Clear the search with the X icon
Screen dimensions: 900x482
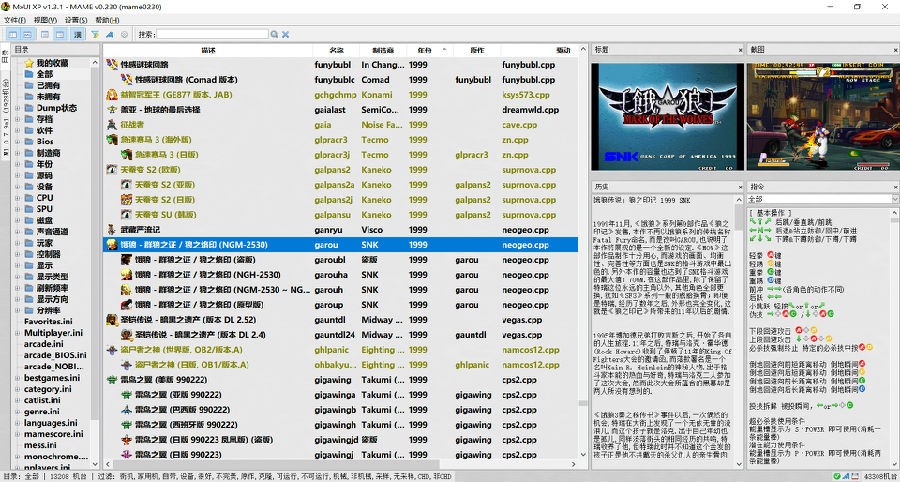[285, 34]
